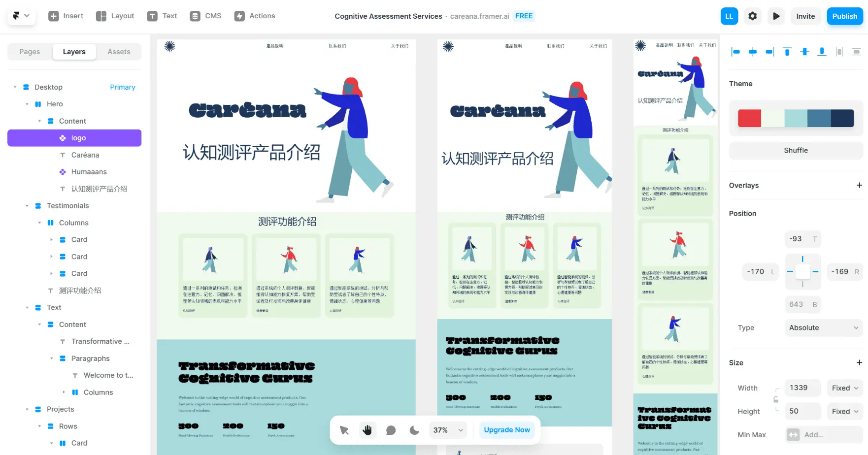Viewport: 868px width, 455px height.
Task: Switch to the Pages tab
Action: 30,52
